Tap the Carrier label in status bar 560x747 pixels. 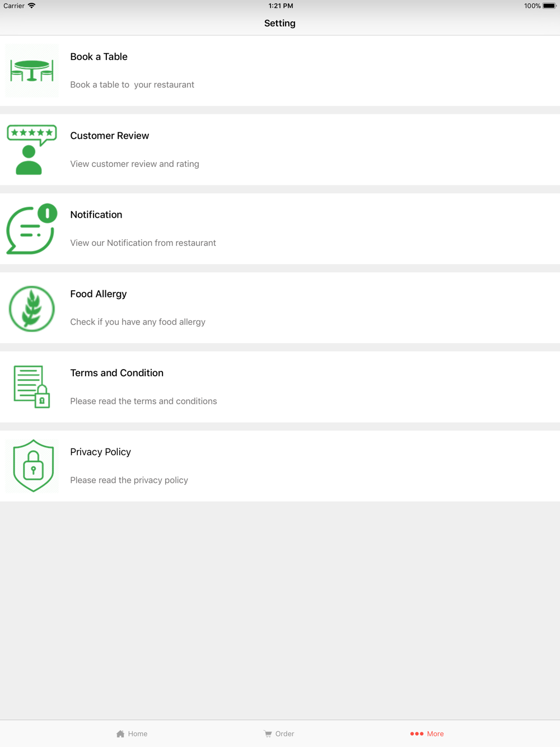(x=14, y=6)
